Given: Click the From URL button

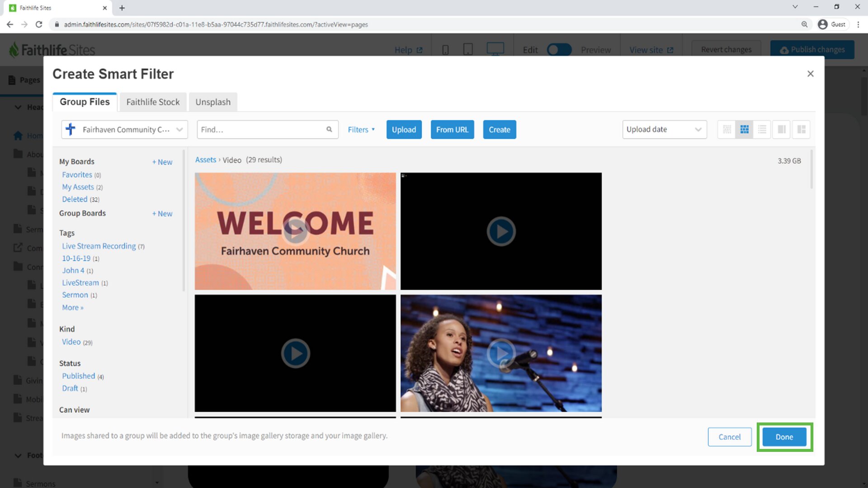Looking at the screenshot, I should [x=452, y=130].
